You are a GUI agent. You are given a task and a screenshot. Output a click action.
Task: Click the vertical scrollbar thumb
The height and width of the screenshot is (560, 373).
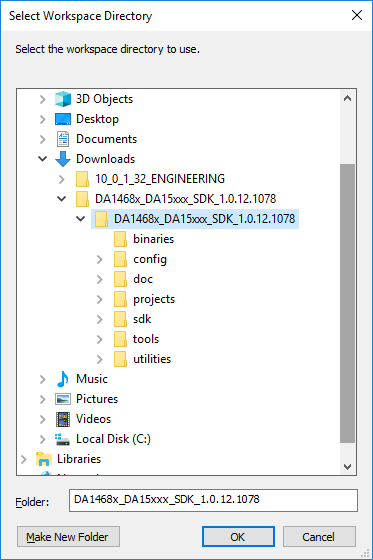tap(347, 303)
